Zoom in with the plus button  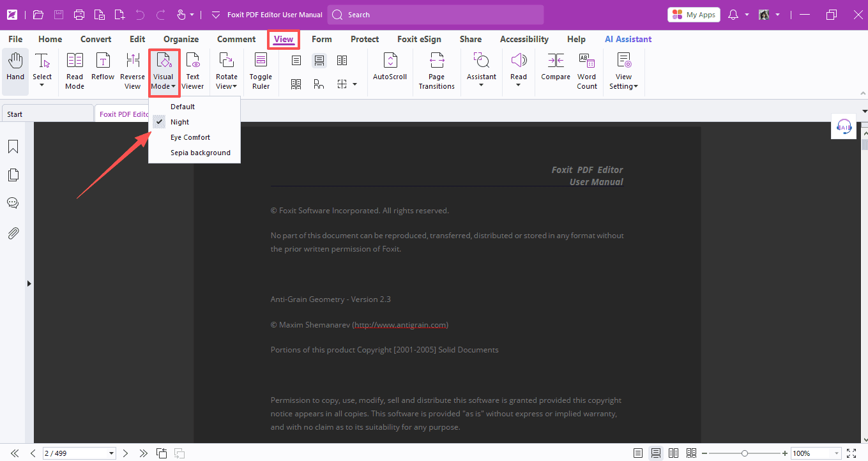click(785, 453)
